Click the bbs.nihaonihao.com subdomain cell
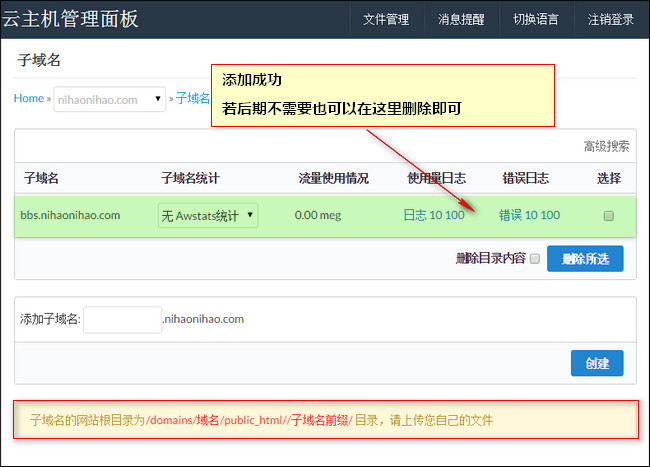The width and height of the screenshot is (650, 467). [70, 215]
